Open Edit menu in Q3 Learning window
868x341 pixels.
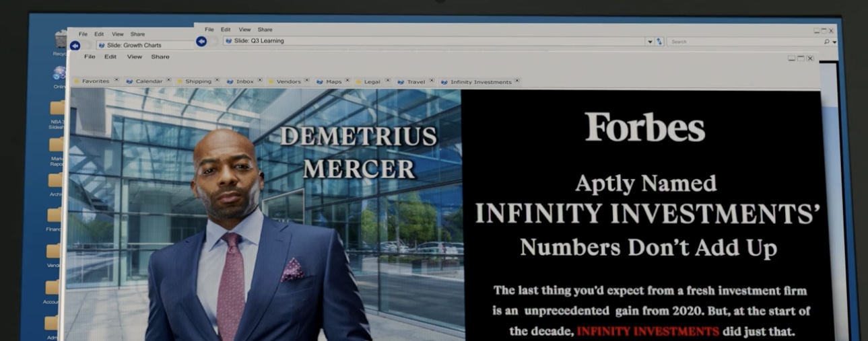click(x=226, y=30)
